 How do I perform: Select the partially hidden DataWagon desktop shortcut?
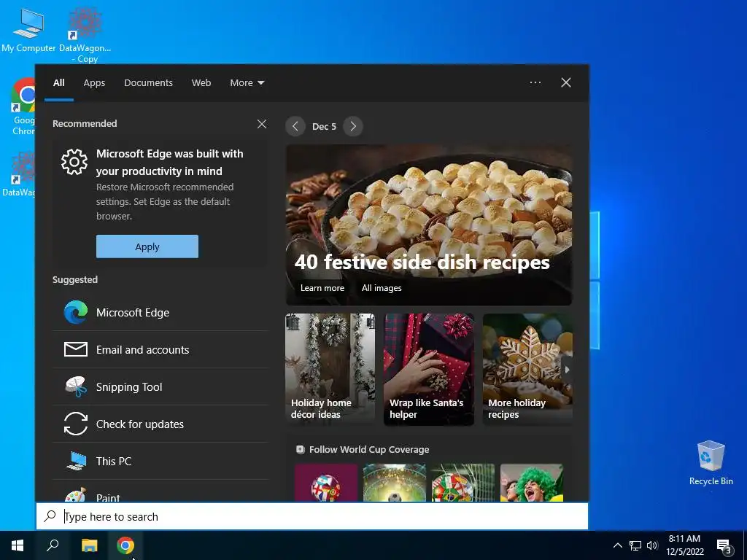19,174
